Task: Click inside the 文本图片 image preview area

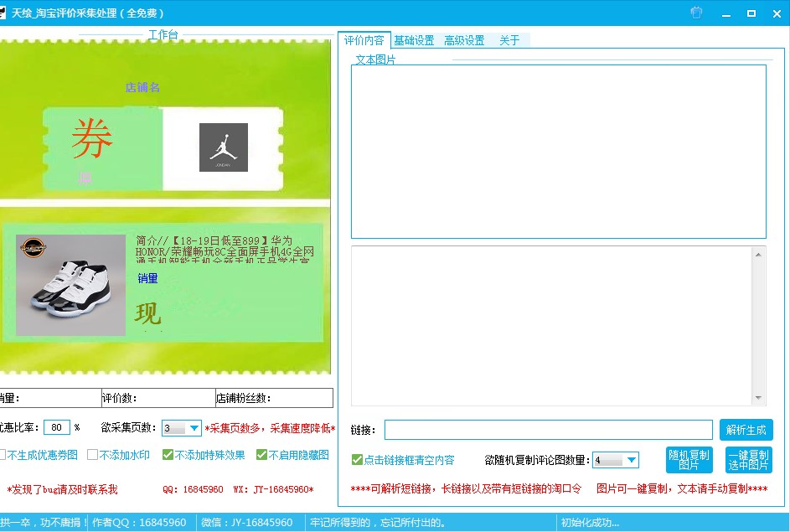Action: pyautogui.click(x=558, y=152)
